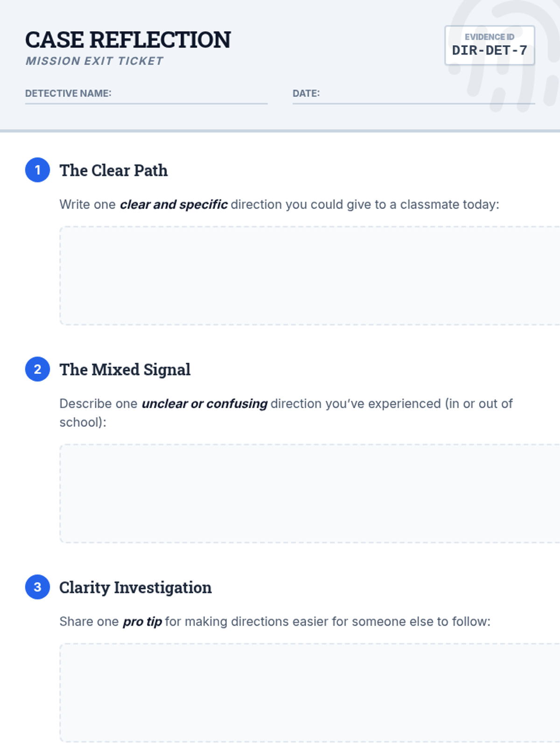Screen dimensions: 560x747
Task: Click the blue number 3 circle badge
Action: (x=37, y=587)
